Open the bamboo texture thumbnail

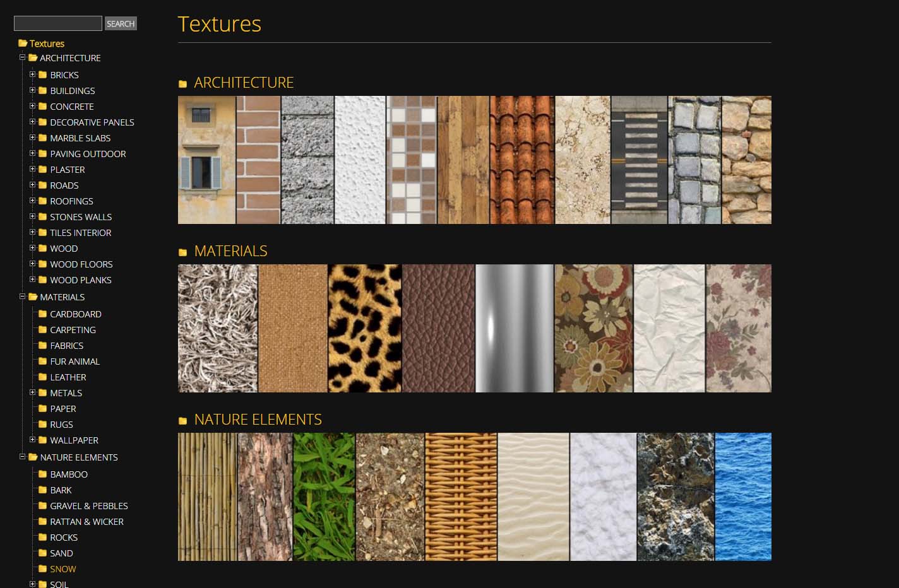pyautogui.click(x=207, y=497)
